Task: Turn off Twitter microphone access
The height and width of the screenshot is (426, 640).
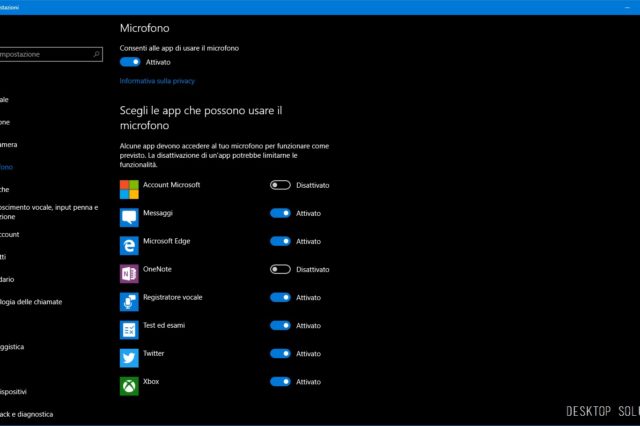Action: [x=280, y=353]
